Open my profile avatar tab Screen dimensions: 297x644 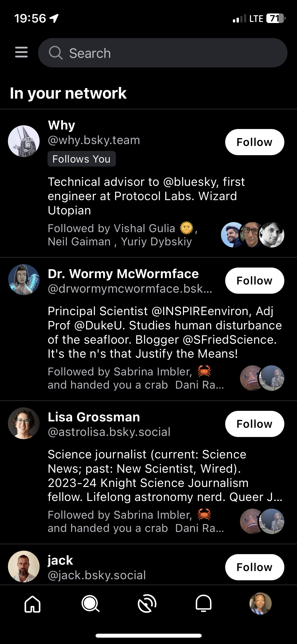pos(260,604)
